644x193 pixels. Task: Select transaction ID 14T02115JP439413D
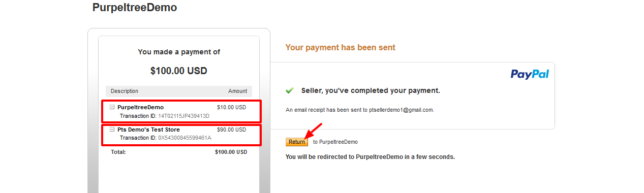pyautogui.click(x=183, y=116)
